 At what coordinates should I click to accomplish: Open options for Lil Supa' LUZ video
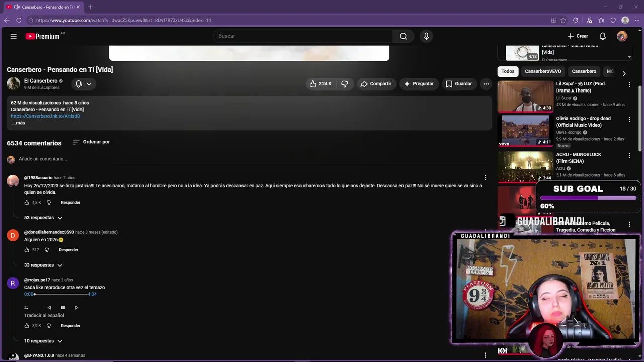coord(629,85)
